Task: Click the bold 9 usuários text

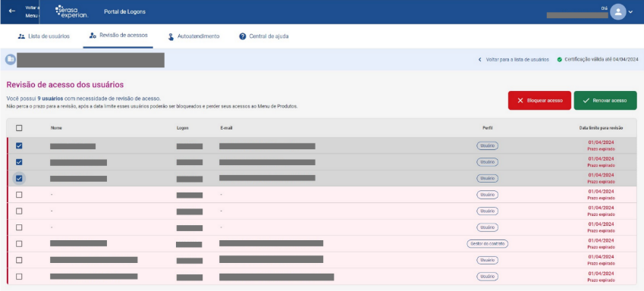Action: coord(50,99)
